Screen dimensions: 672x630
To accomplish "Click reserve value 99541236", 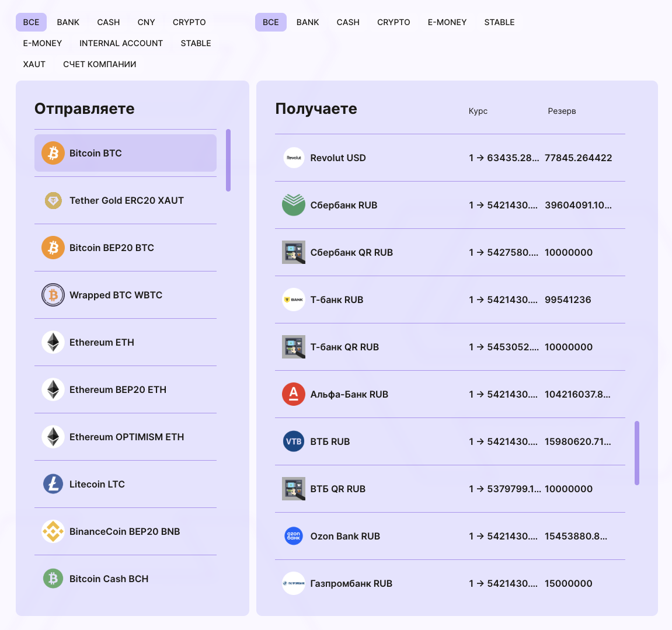I will tap(568, 300).
